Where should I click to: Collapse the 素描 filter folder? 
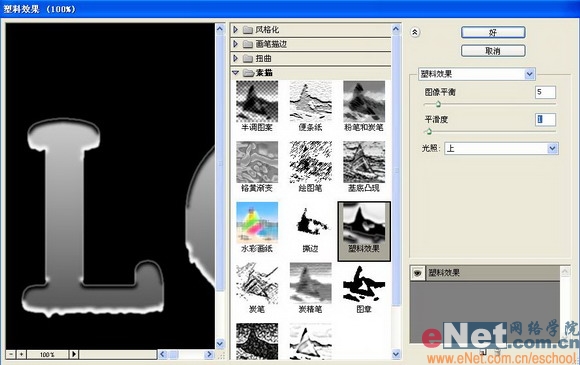(236, 73)
